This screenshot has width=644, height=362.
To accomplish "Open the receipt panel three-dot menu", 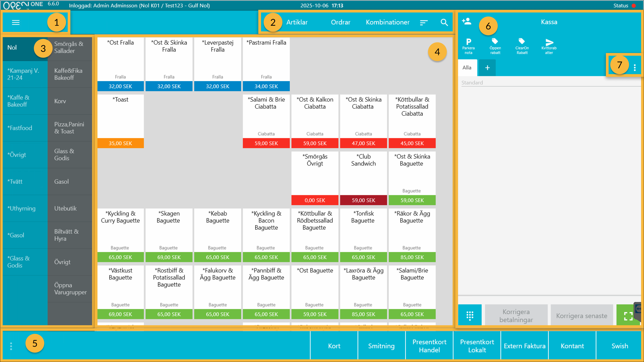I will (x=635, y=68).
